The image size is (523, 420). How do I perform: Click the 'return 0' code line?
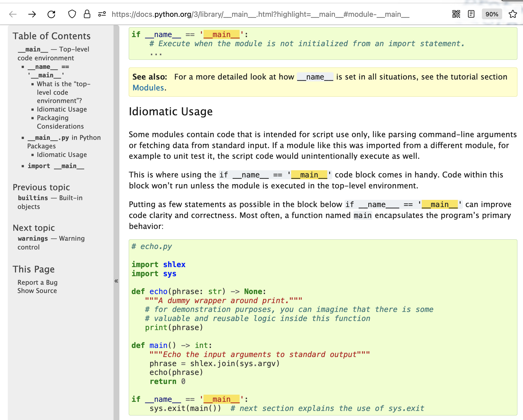click(x=167, y=381)
